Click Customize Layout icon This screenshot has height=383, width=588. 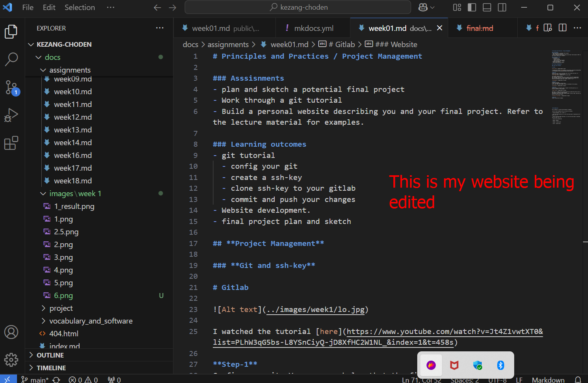(457, 7)
